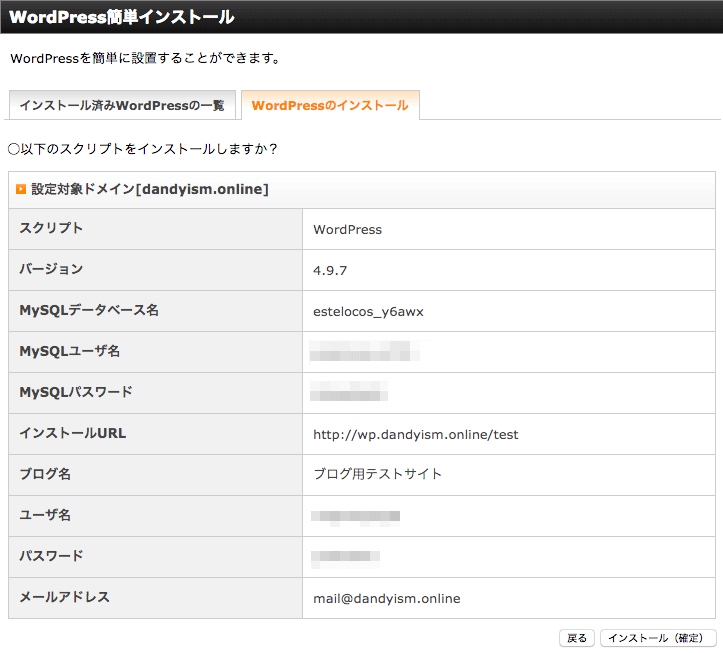The height and width of the screenshot is (653, 723).
Task: Open the インストール済みWordPressの一覧 tab
Action: pyautogui.click(x=122, y=105)
